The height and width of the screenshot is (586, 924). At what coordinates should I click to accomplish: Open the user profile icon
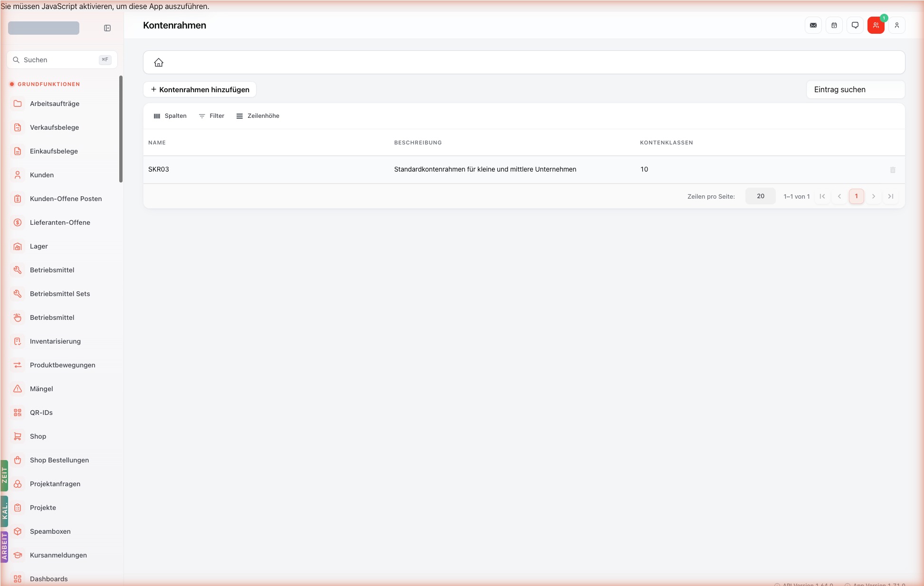[x=897, y=25]
